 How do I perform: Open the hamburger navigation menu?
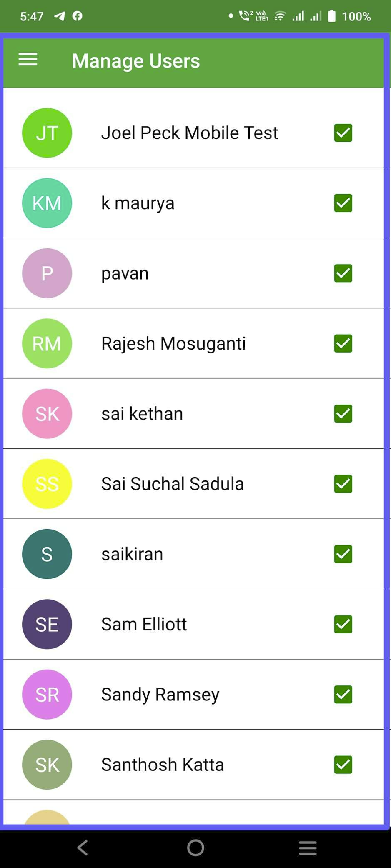(x=28, y=60)
